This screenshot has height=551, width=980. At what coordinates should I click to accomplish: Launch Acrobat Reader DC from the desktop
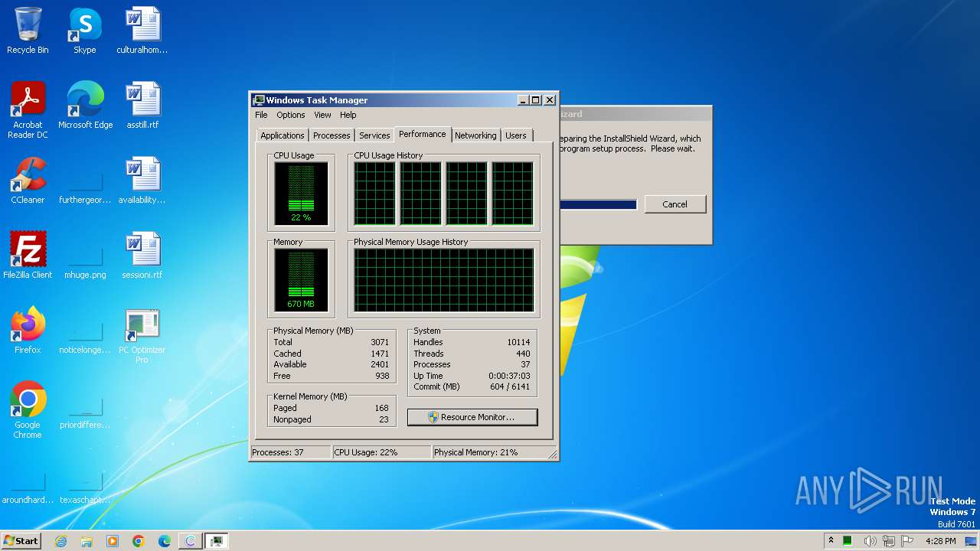tap(28, 109)
